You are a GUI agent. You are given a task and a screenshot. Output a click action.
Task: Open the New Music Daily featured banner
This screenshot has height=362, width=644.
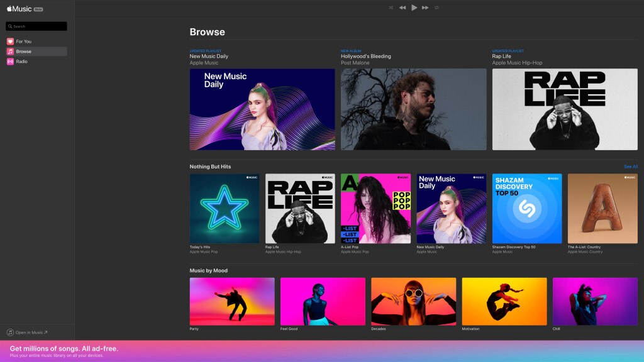point(262,109)
